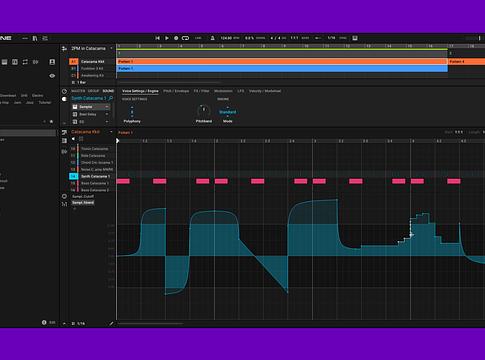This screenshot has width=485, height=360.
Task: Select the EQ plug-in slot
Action: click(x=90, y=122)
